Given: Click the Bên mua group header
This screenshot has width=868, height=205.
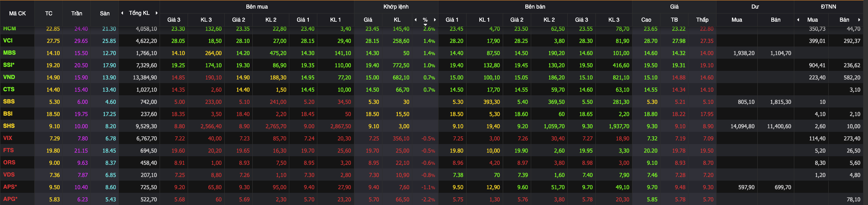Looking at the screenshot, I should 257,7.
